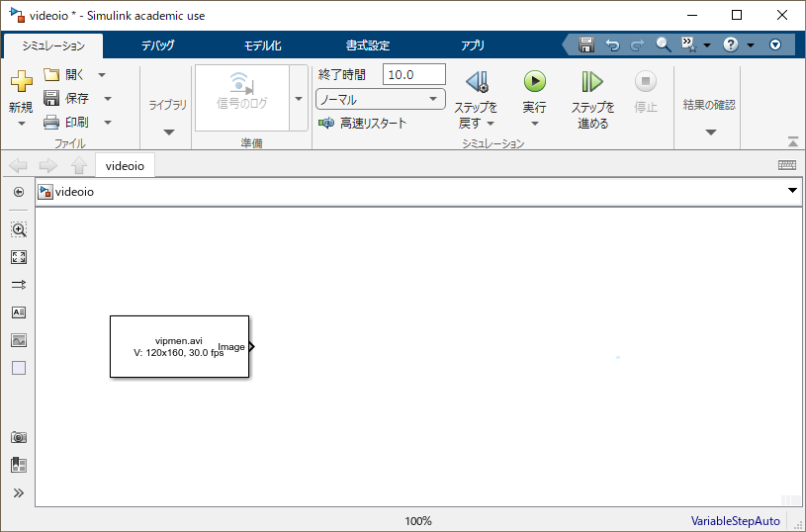The height and width of the screenshot is (532, 806).
Task: Undo with the quick access arrow
Action: [x=612, y=45]
